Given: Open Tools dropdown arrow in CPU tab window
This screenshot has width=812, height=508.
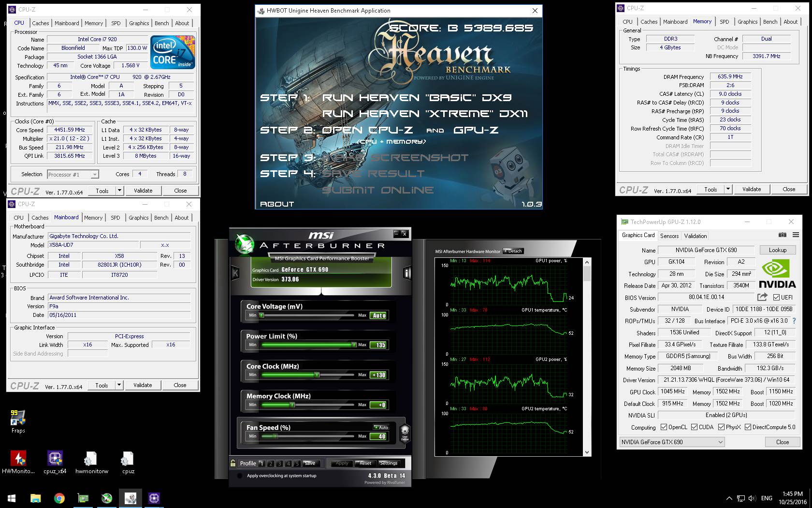Looking at the screenshot, I should tap(119, 191).
